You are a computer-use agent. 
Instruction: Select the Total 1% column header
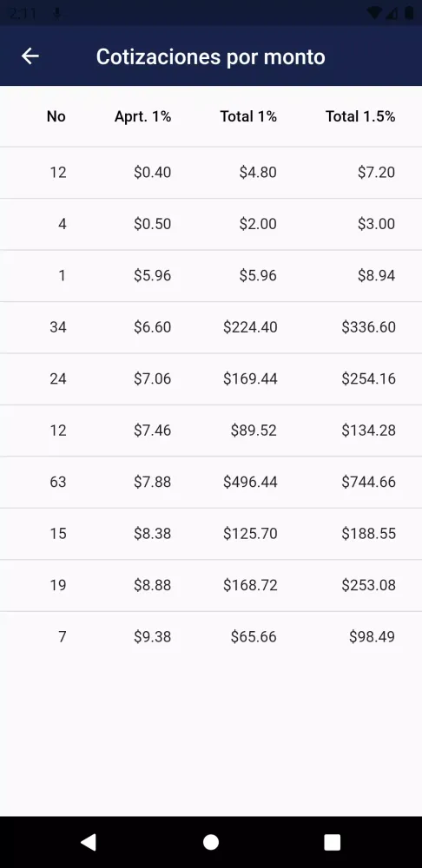coord(248,116)
